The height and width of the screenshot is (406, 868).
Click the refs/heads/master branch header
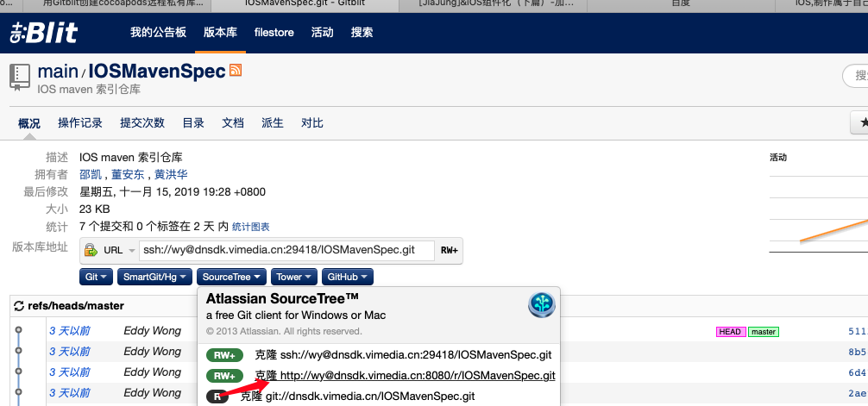click(x=76, y=306)
